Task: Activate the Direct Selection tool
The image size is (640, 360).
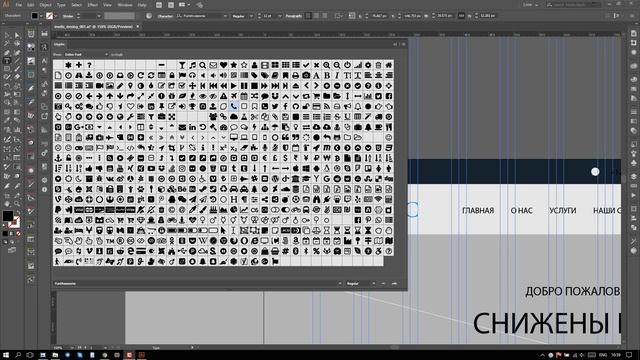Action: 17,36
